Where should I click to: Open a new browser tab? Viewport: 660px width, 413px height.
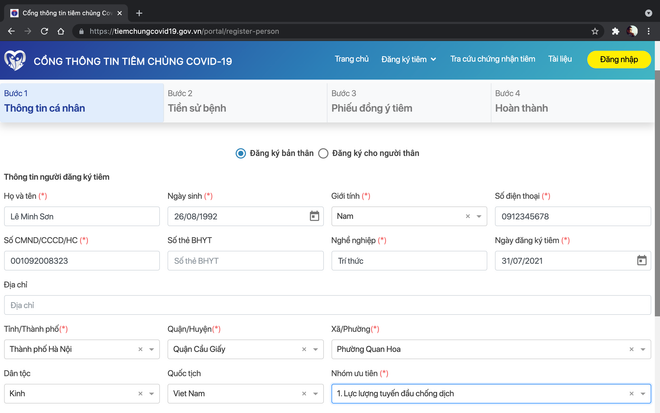(x=139, y=13)
